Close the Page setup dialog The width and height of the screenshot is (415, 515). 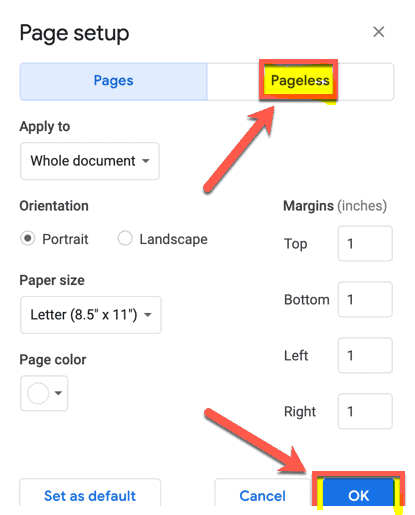pos(378,32)
